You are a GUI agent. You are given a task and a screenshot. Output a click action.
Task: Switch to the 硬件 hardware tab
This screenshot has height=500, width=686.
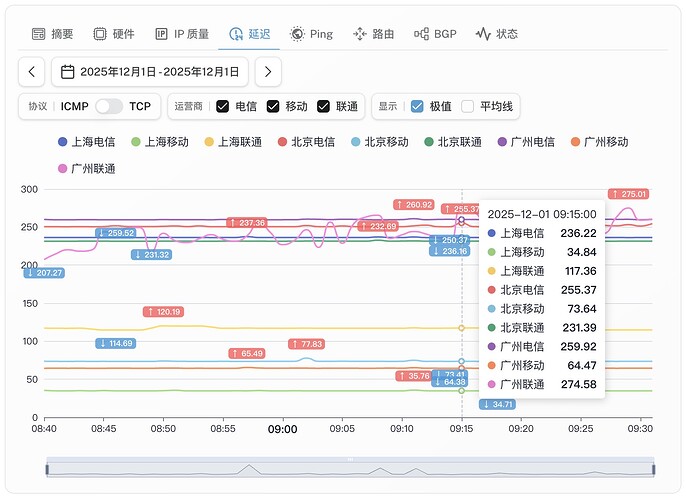click(114, 34)
